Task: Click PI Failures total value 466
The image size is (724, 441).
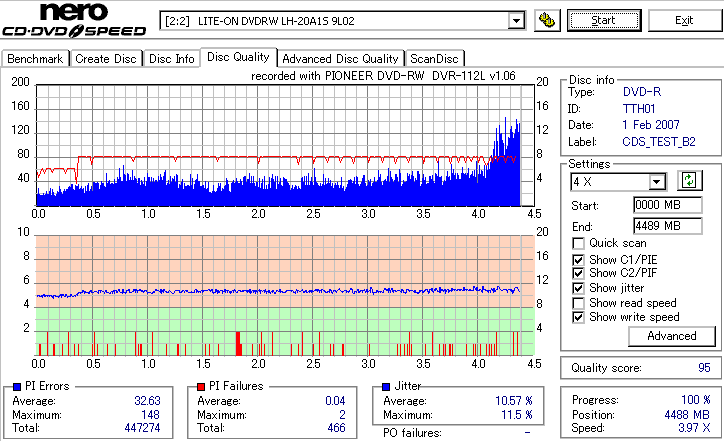Action: [337, 428]
